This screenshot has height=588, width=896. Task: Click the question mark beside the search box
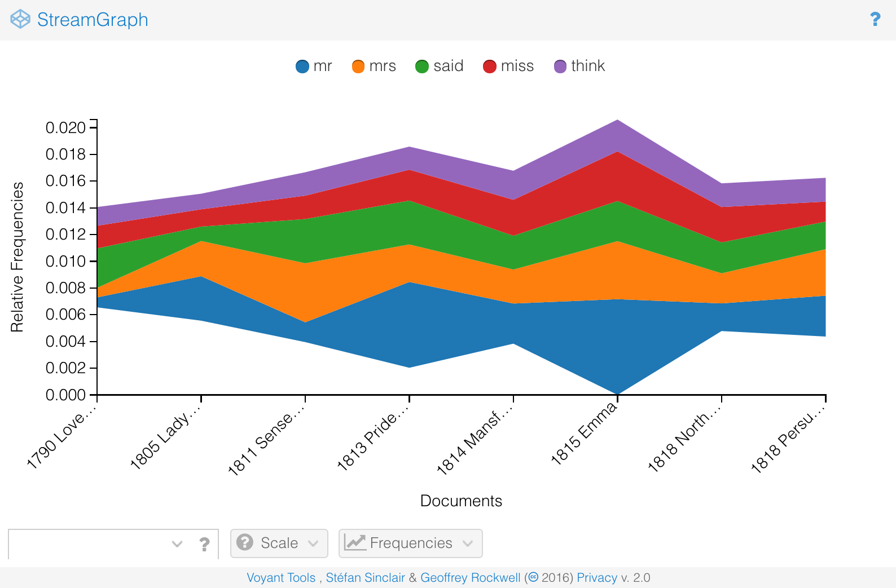[x=204, y=544]
